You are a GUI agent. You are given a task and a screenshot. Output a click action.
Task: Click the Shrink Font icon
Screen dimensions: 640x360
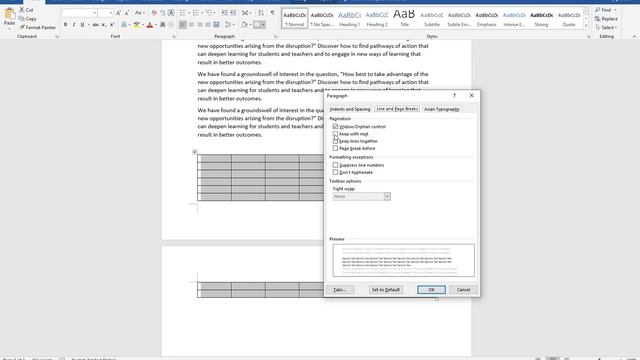point(127,13)
